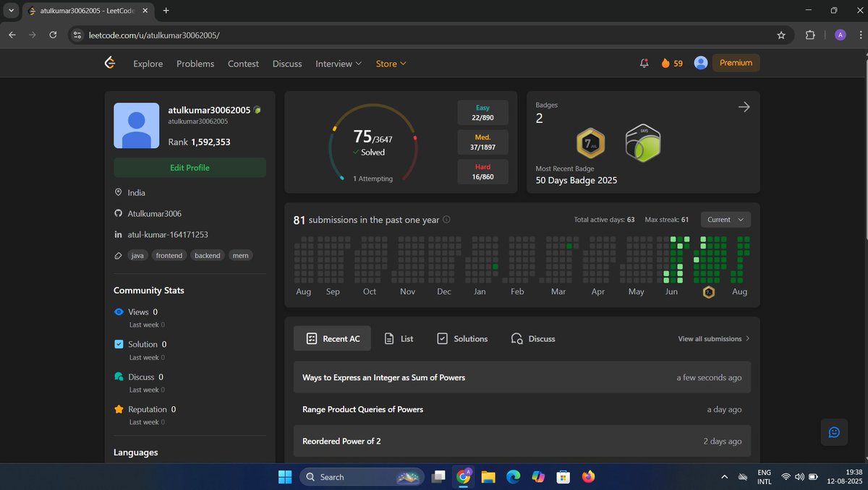The image size is (868, 490).
Task: Reload the page in the browser
Action: pyautogui.click(x=53, y=35)
